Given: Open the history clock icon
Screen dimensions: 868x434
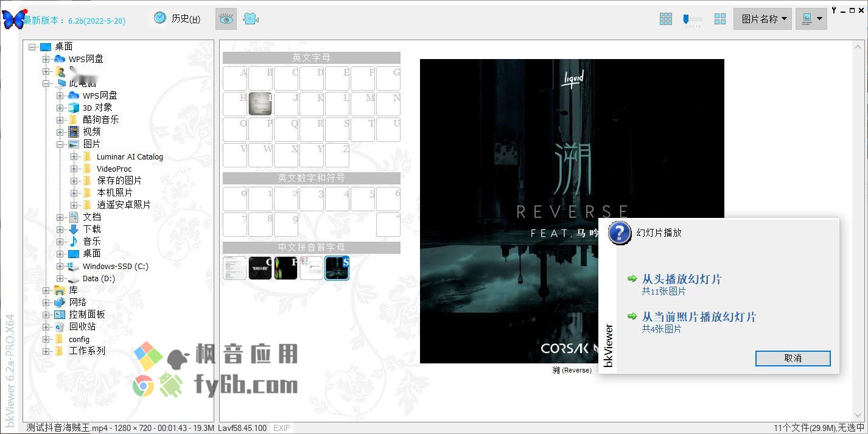Looking at the screenshot, I should coord(160,18).
